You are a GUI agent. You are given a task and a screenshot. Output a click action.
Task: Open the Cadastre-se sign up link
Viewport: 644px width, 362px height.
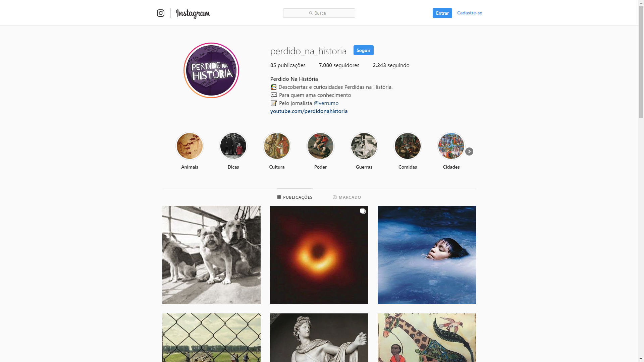(470, 13)
